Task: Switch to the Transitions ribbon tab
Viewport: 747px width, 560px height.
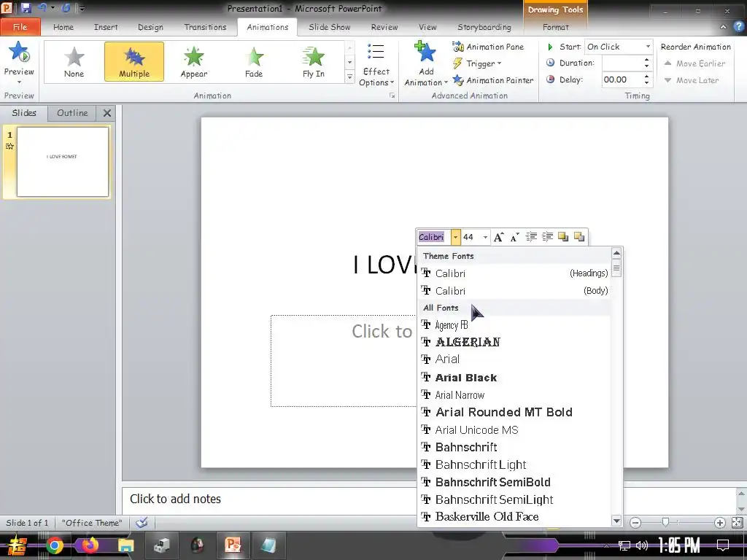Action: pyautogui.click(x=205, y=27)
